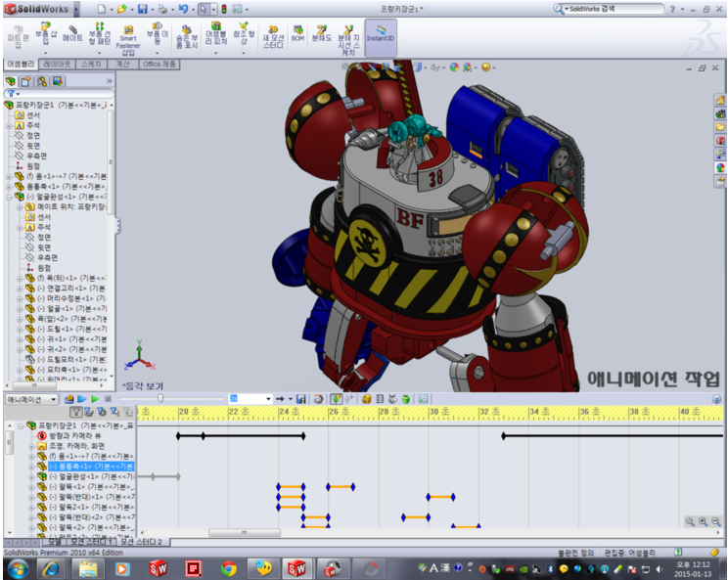Open the 모션 스터디 1 tab

pyautogui.click(x=91, y=542)
